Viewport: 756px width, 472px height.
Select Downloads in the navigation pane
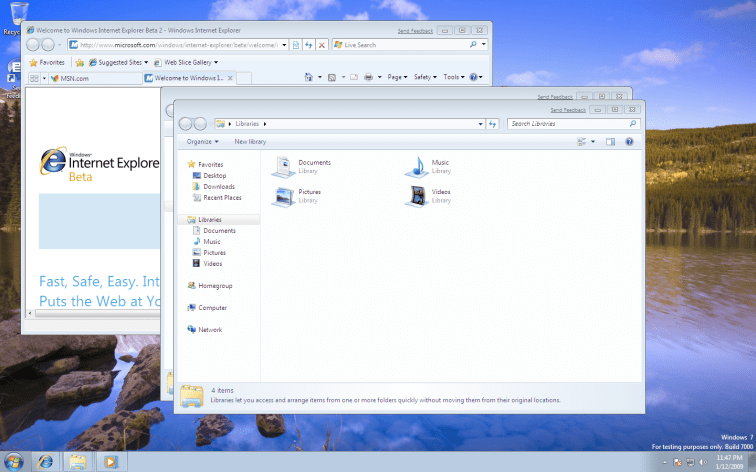coord(214,187)
